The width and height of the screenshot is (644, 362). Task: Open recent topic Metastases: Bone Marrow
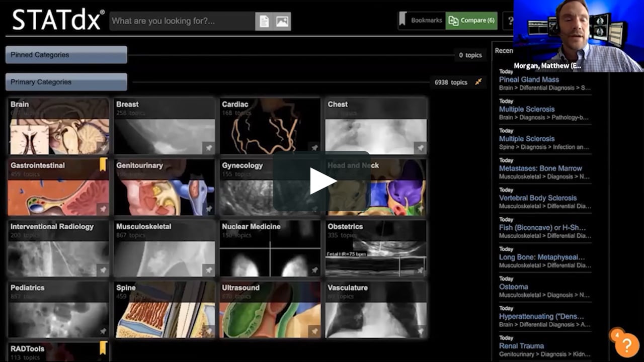click(540, 168)
